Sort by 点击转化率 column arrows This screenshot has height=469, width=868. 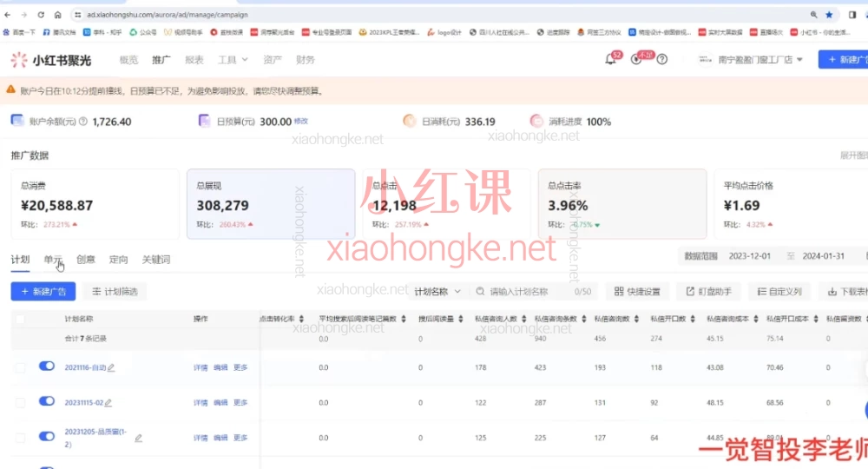pos(301,319)
